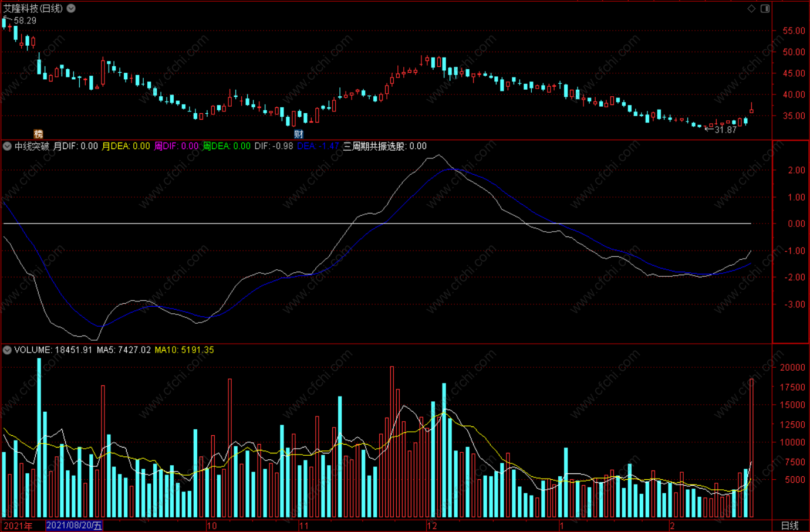
Task: Click the 35.00 price axis label
Action: click(x=794, y=116)
